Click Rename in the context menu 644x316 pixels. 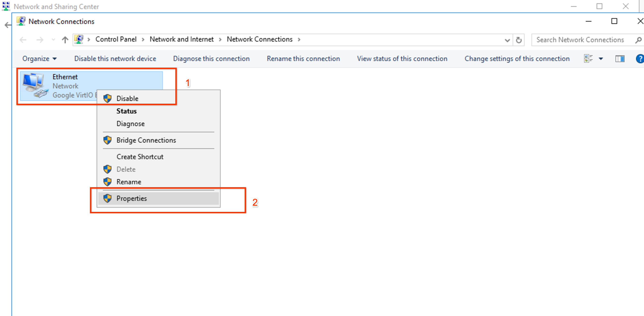click(129, 182)
